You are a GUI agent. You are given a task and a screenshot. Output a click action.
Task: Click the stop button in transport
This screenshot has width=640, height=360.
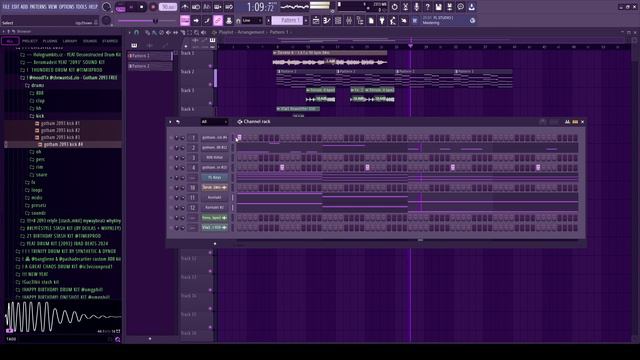pos(142,7)
